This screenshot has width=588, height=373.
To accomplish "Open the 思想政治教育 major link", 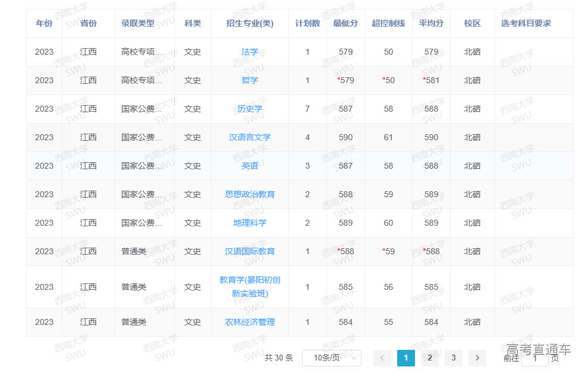I will (x=250, y=194).
